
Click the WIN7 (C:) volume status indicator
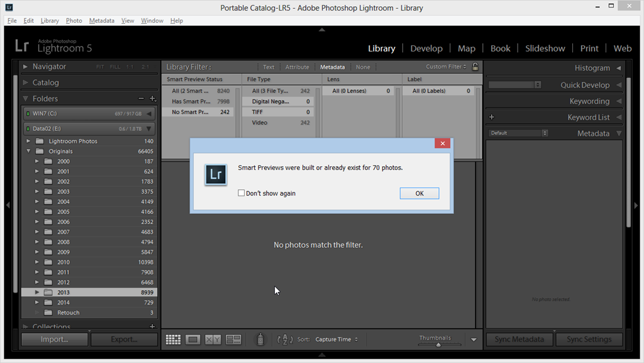coord(28,114)
